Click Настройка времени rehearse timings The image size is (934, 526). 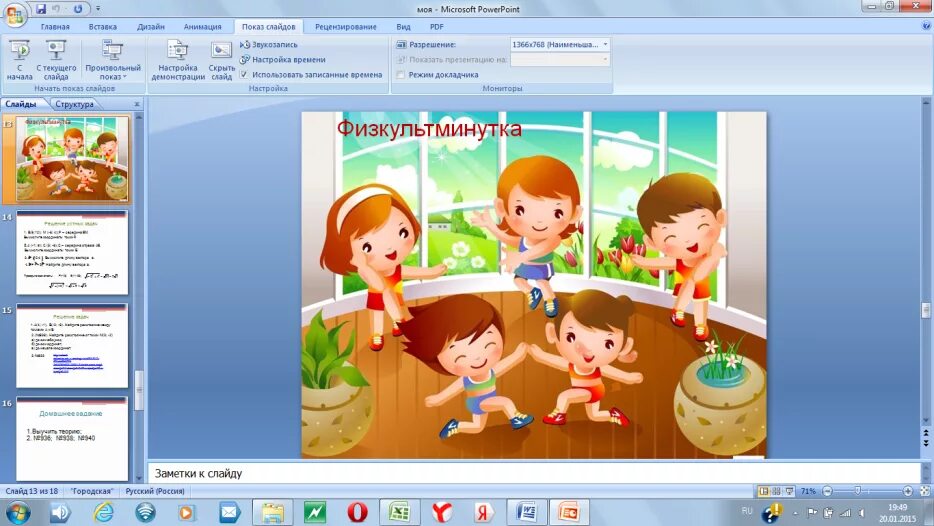pos(283,60)
